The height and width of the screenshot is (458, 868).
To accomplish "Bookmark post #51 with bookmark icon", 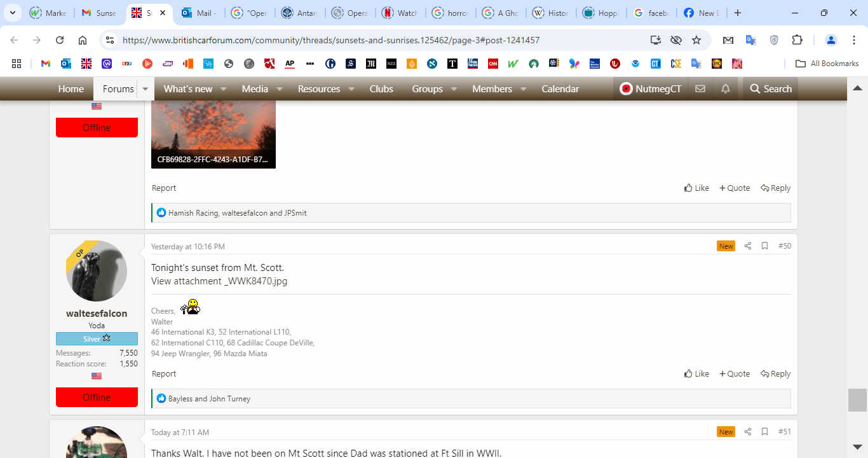I will click(765, 432).
